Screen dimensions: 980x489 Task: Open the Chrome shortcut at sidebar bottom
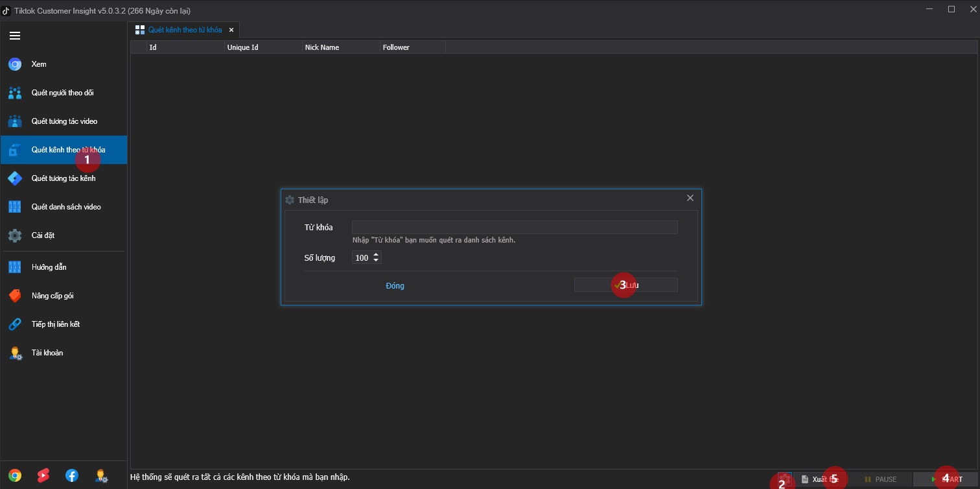point(15,475)
